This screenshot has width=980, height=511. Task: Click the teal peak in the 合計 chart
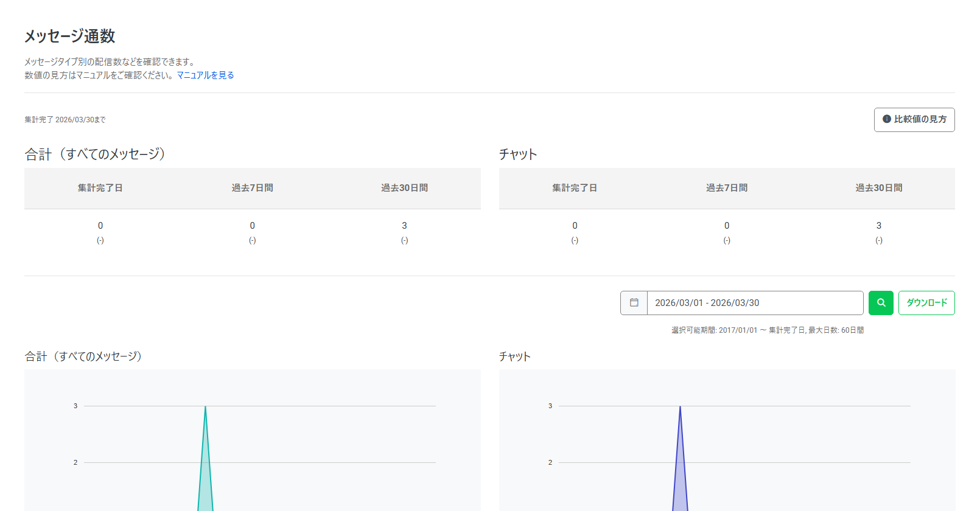coord(205,408)
